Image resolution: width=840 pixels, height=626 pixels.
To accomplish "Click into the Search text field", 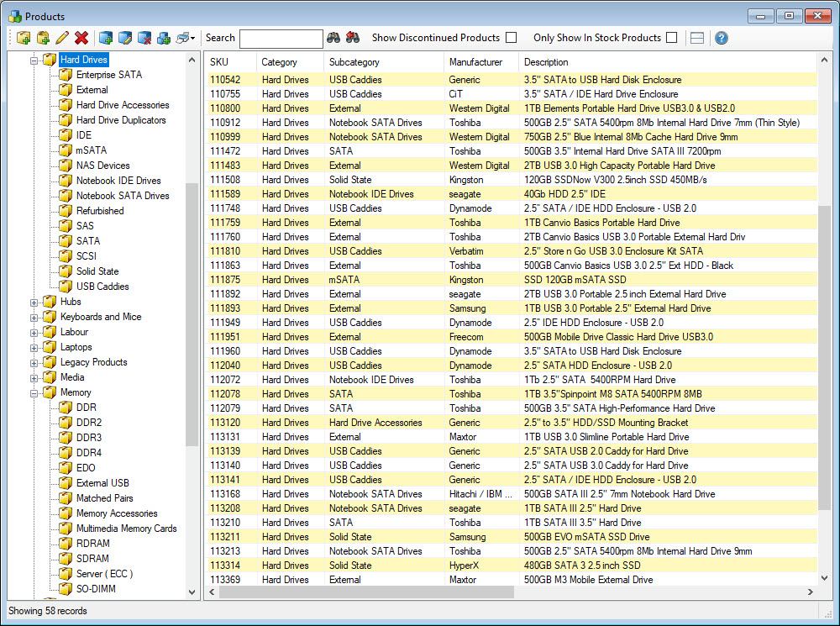I will (281, 38).
